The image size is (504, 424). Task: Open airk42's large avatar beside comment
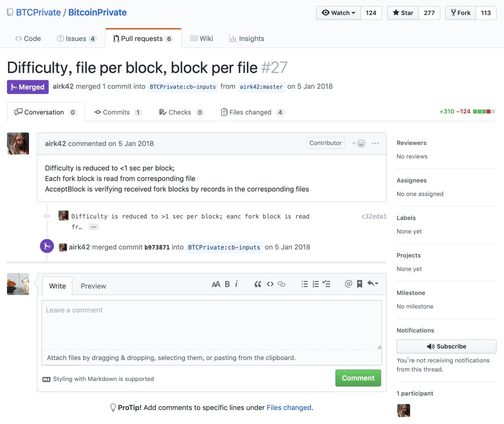point(18,143)
